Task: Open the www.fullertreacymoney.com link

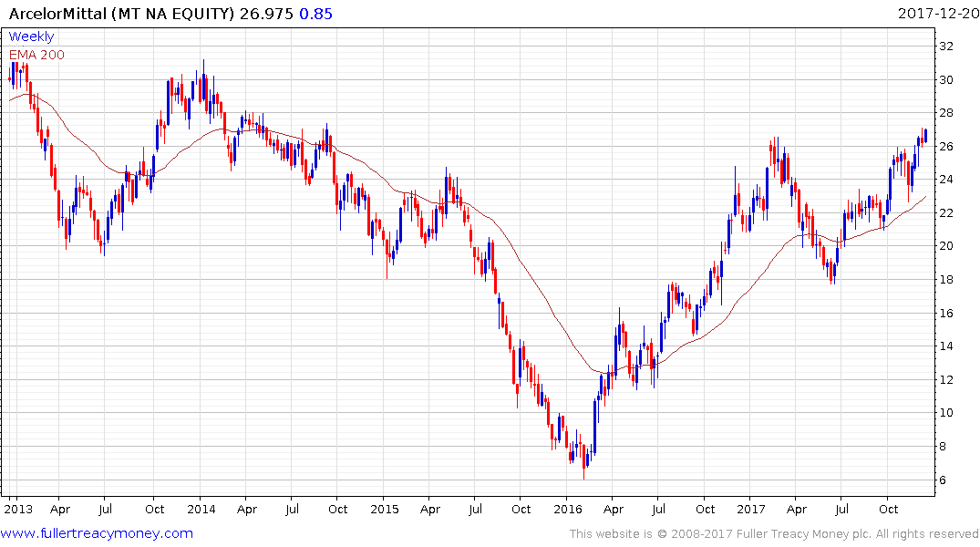Action: tap(97, 533)
